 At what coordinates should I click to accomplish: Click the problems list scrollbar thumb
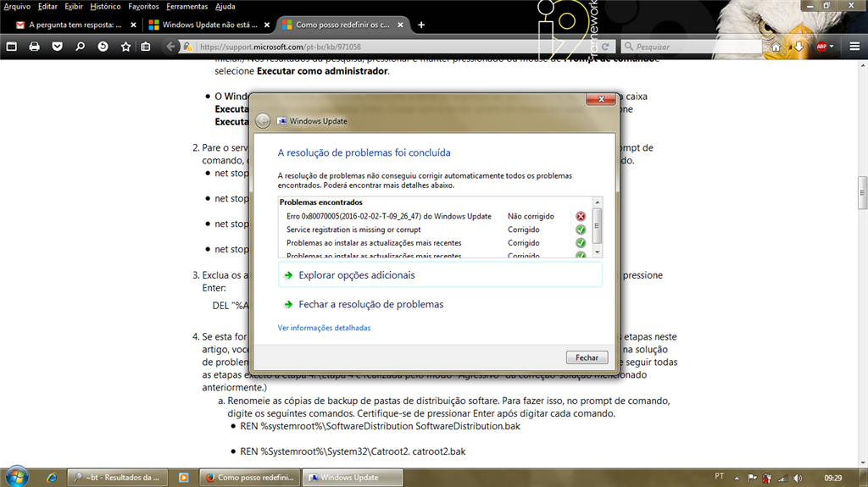598,226
